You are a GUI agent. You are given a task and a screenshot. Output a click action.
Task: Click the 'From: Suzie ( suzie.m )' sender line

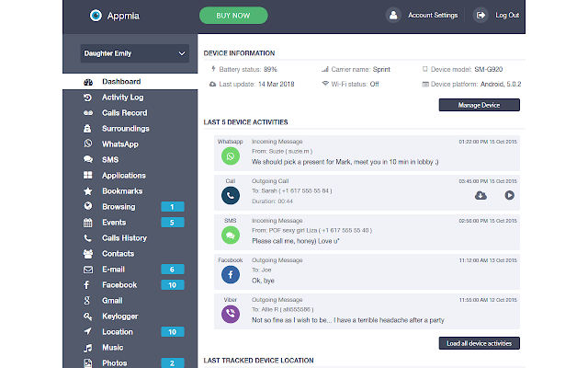pyautogui.click(x=282, y=151)
